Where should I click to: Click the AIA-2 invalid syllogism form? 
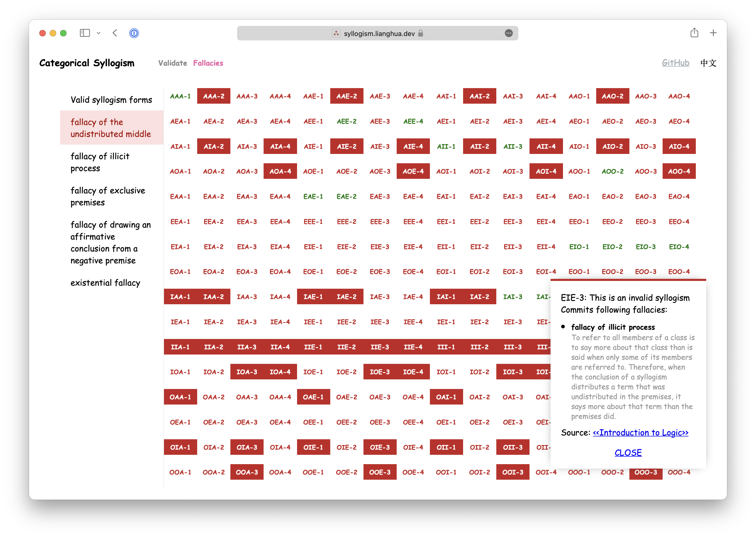coord(213,146)
